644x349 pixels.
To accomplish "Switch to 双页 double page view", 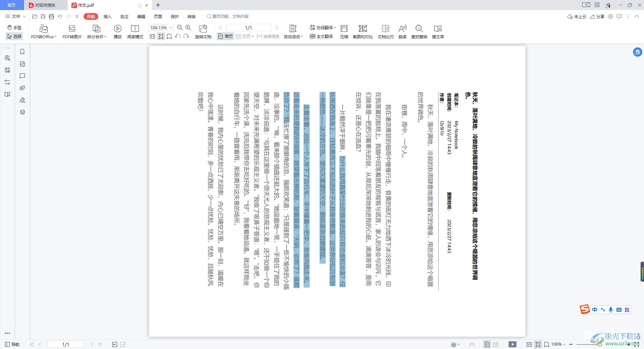I will tap(245, 36).
